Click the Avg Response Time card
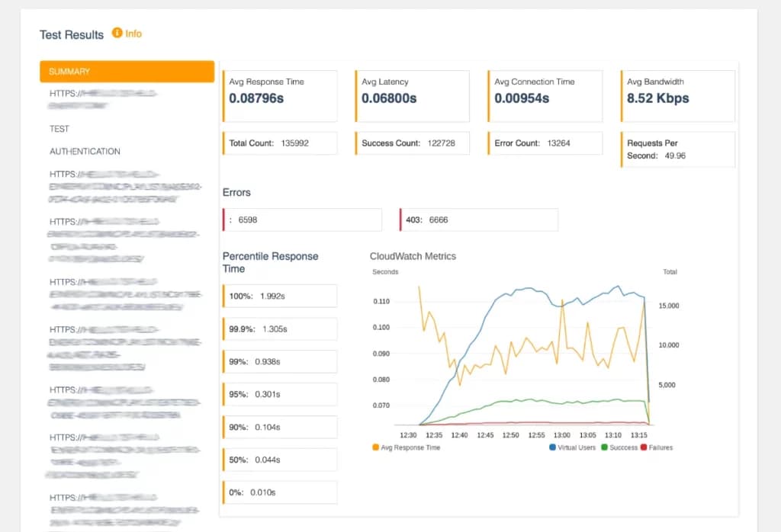This screenshot has width=781, height=532. click(279, 96)
